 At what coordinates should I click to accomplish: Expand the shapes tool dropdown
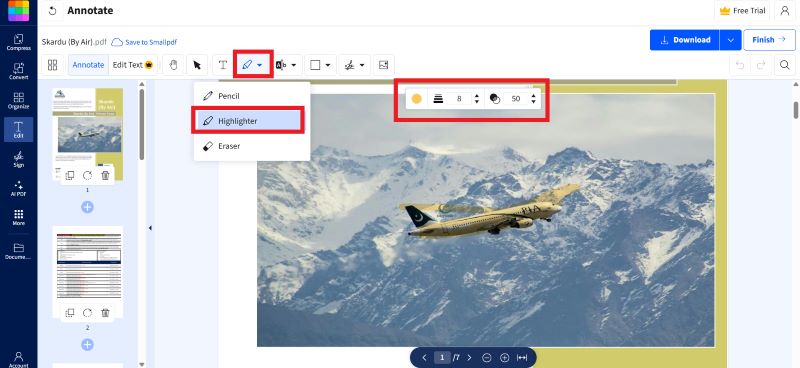pos(328,65)
